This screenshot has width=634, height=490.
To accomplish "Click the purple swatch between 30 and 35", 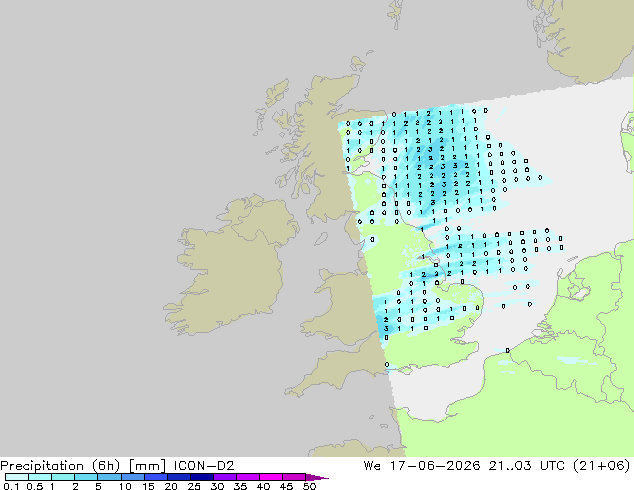I will [224, 477].
